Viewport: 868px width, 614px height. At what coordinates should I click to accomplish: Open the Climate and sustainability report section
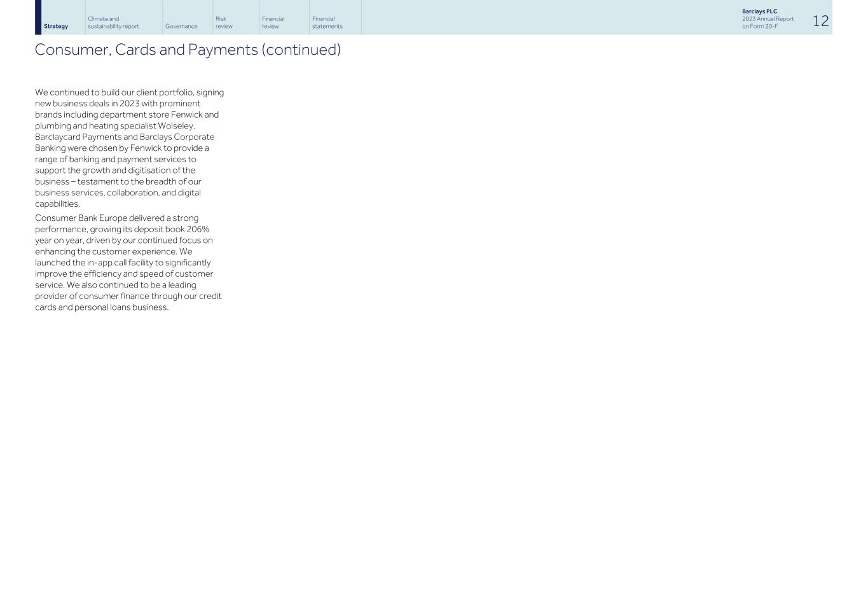[x=113, y=22]
